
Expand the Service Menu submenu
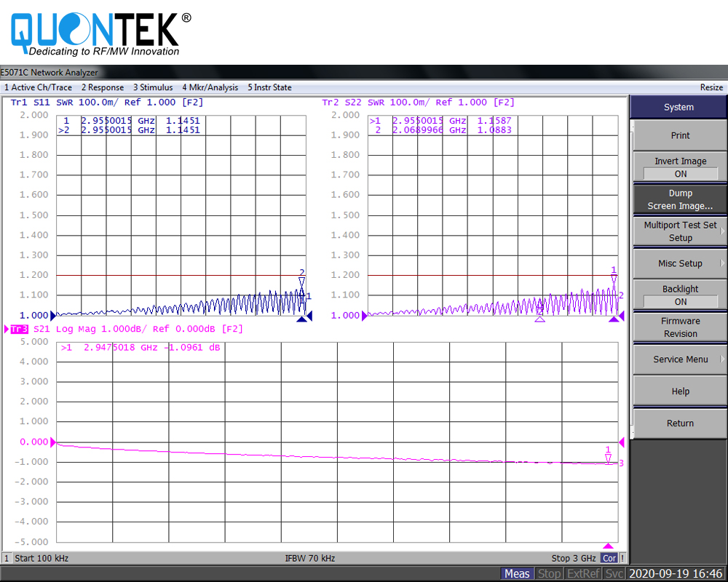pos(680,359)
